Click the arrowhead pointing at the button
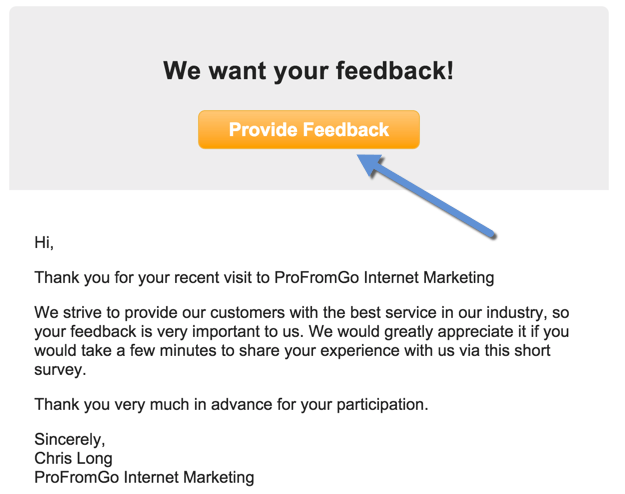 coord(371,163)
